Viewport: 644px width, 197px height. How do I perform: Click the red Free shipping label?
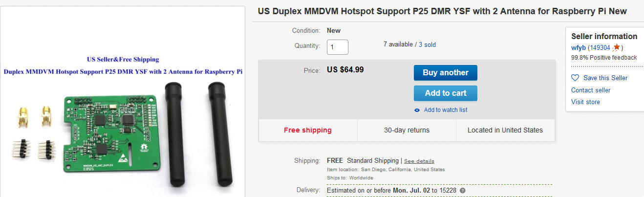307,130
